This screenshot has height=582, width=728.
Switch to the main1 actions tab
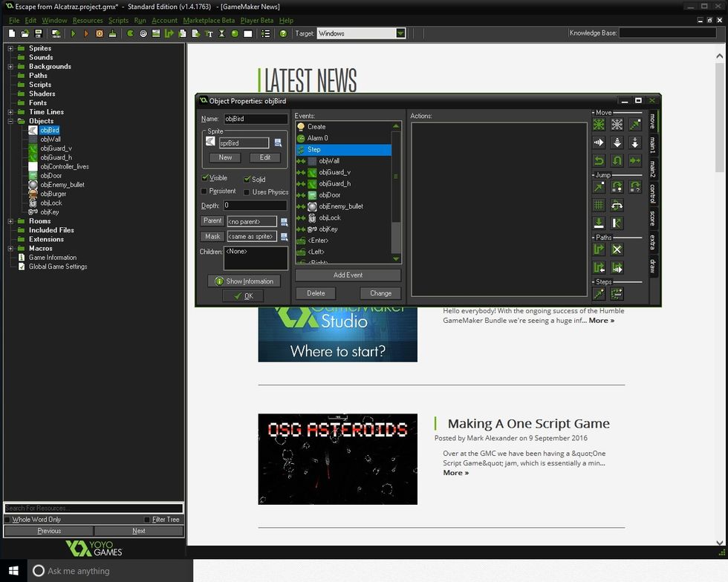653,145
